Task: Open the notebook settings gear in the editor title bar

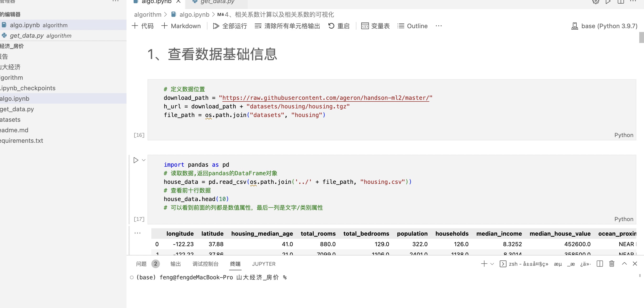Action: (596, 1)
